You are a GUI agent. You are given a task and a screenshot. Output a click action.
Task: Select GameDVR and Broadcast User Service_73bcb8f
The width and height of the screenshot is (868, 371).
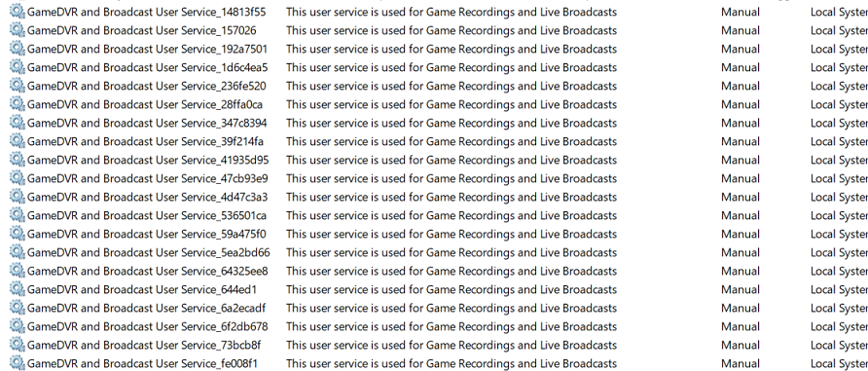click(144, 345)
